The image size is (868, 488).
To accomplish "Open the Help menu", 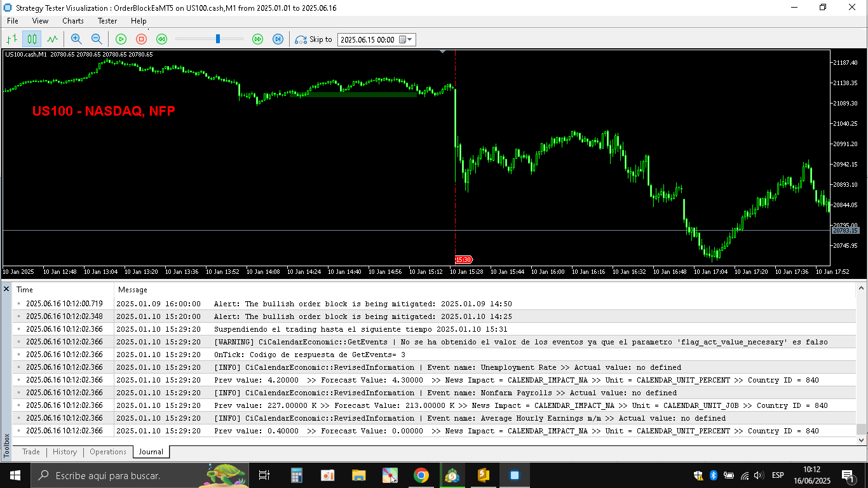I will (x=139, y=21).
